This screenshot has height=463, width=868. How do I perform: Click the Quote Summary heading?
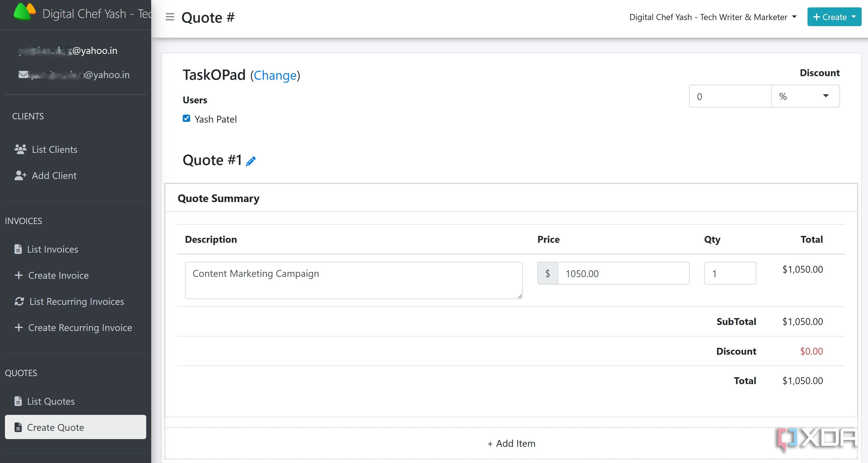pos(218,198)
